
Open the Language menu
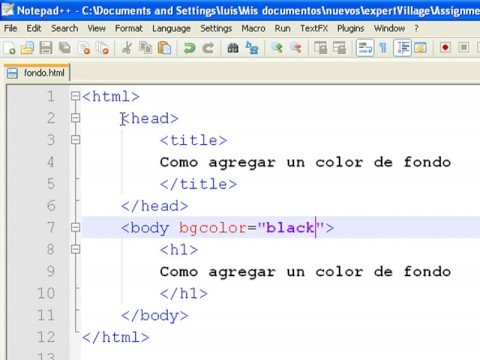point(171,29)
